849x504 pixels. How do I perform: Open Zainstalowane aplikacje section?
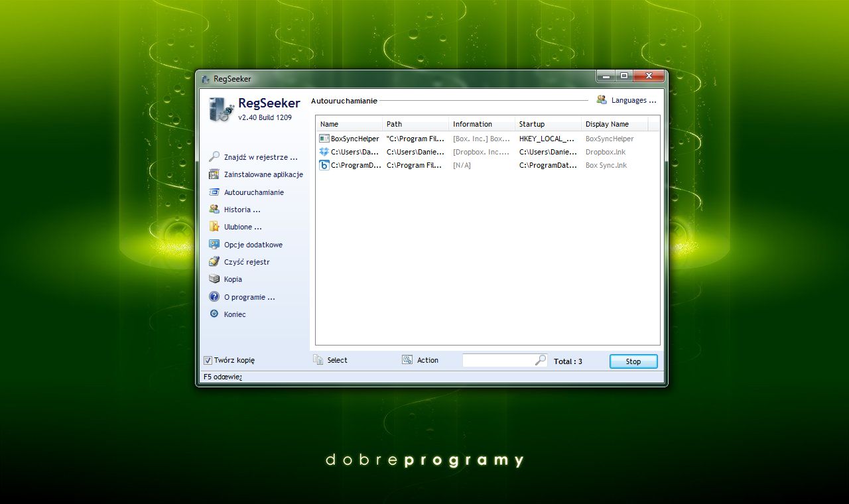263,174
